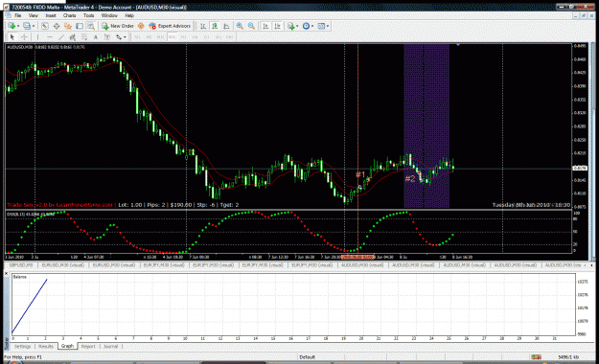Switch chart to bar chart view
This screenshot has height=364, width=599.
click(x=203, y=26)
